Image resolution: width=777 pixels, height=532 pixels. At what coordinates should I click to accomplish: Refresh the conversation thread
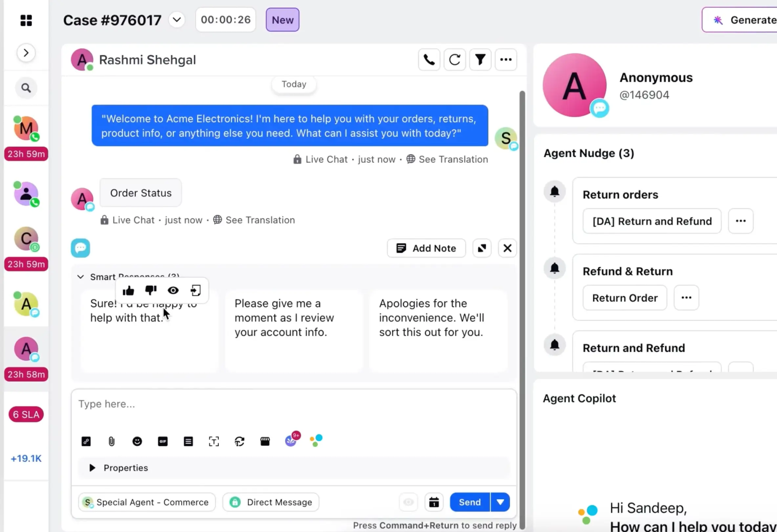(x=455, y=59)
